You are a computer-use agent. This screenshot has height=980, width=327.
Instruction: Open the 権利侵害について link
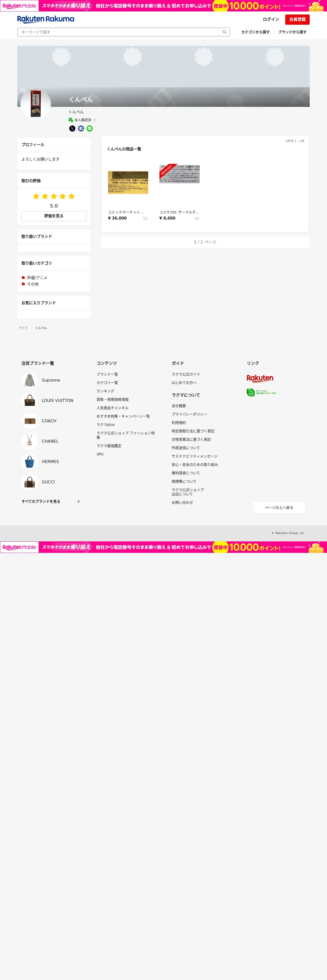click(x=186, y=473)
